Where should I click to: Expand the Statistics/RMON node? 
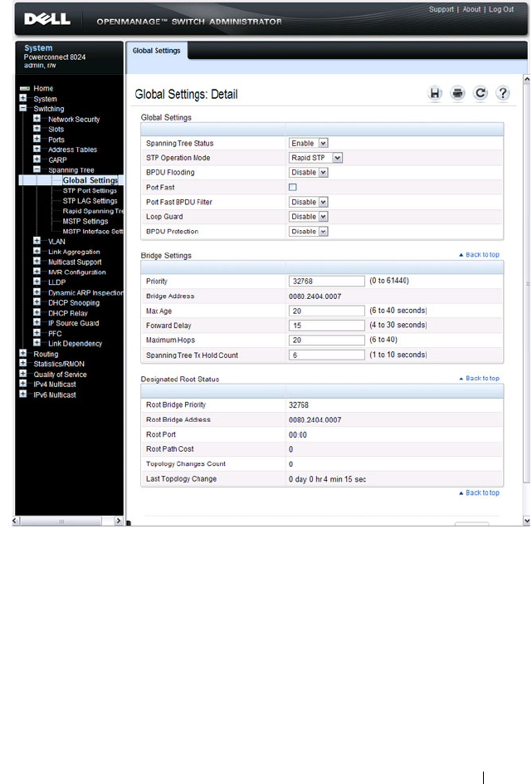[23, 363]
